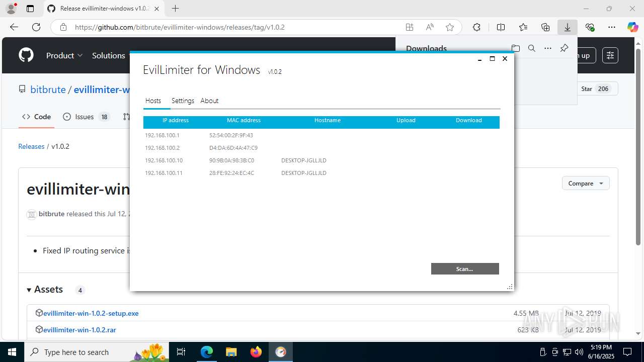This screenshot has width=644, height=362.
Task: Open File Explorer from the taskbar
Action: click(231, 352)
